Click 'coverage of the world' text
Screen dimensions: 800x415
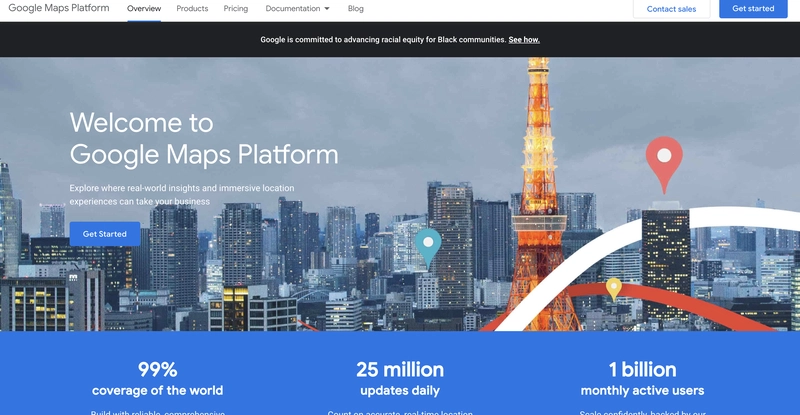pos(157,390)
